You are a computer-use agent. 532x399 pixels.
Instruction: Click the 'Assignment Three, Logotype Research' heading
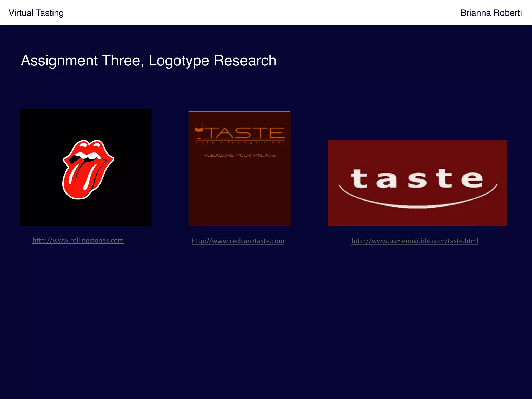point(149,61)
